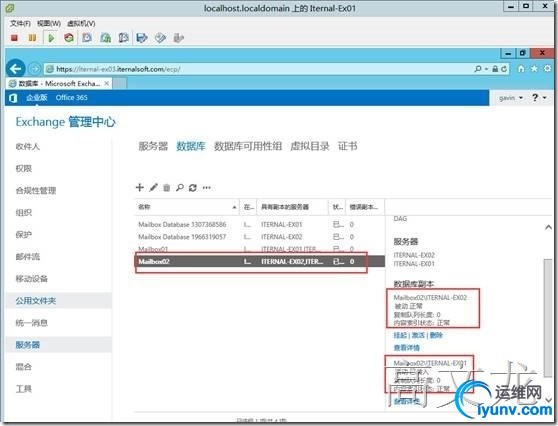Screen dimensions: 558x426
Task: Open 混合 in left navigation
Action: coord(23,367)
